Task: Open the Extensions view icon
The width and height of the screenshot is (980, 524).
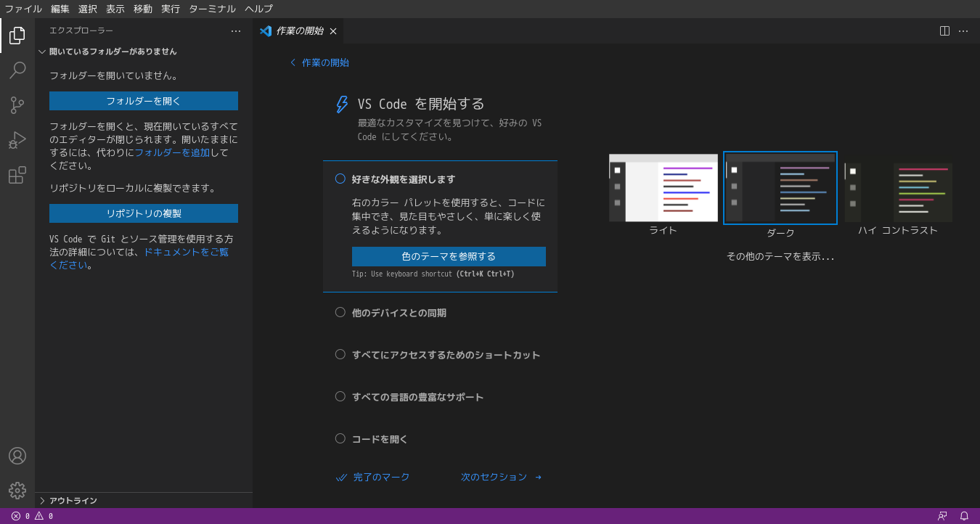Action: [17, 175]
